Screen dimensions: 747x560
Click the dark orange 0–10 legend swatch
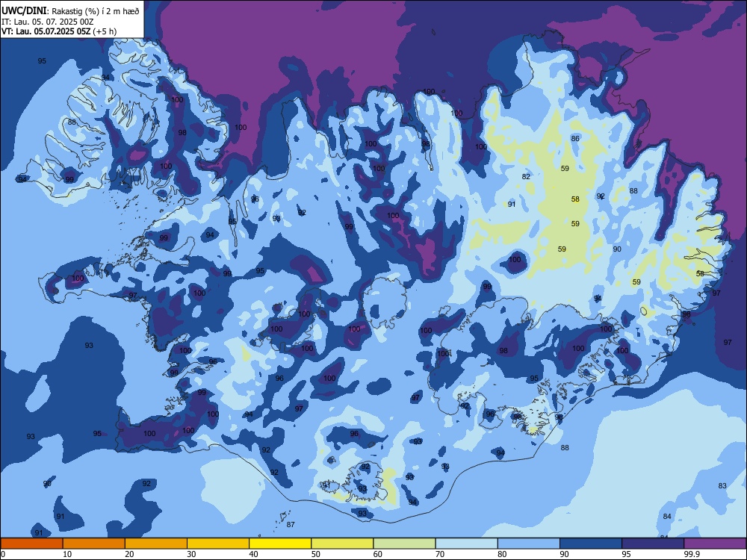coord(31,544)
